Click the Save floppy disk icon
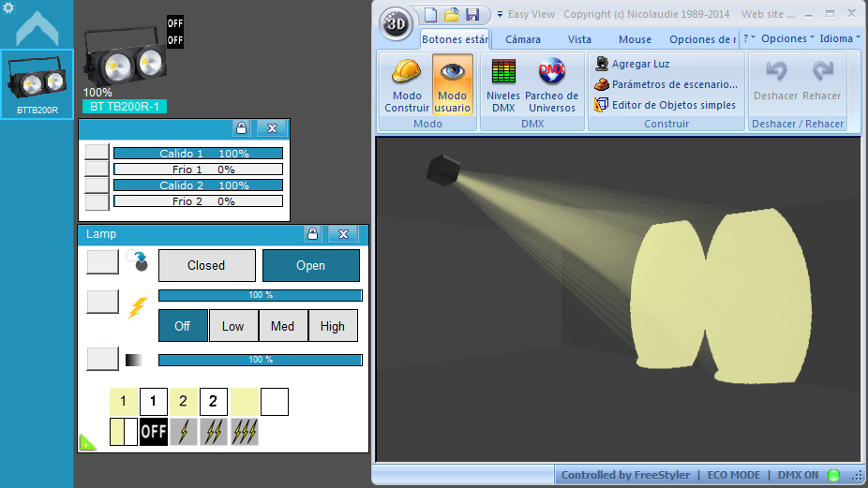 click(x=472, y=14)
